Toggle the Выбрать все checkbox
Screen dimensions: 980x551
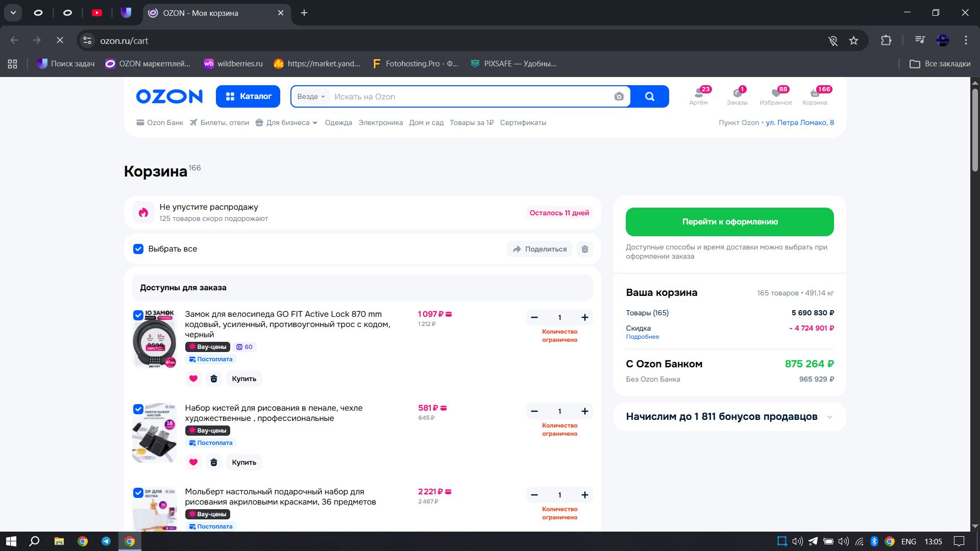(138, 249)
